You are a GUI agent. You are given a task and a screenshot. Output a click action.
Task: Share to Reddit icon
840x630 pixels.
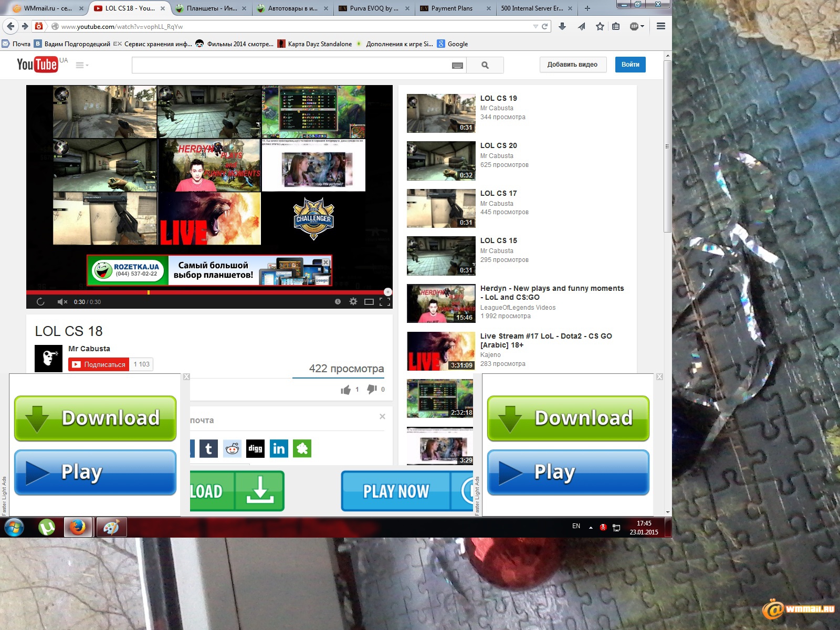(232, 448)
